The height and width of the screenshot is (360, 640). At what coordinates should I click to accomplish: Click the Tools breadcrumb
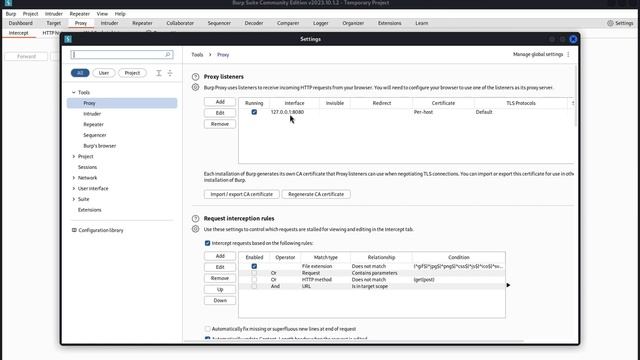197,55
